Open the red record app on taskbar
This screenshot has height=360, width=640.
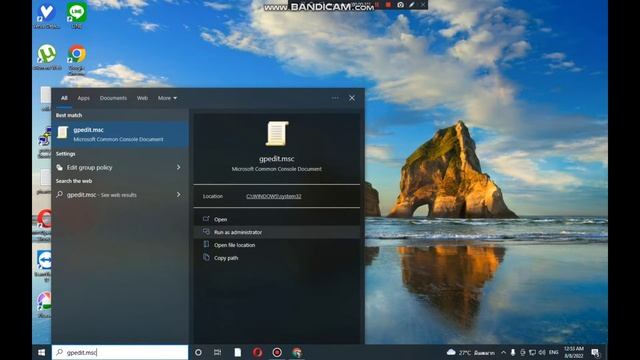277,352
